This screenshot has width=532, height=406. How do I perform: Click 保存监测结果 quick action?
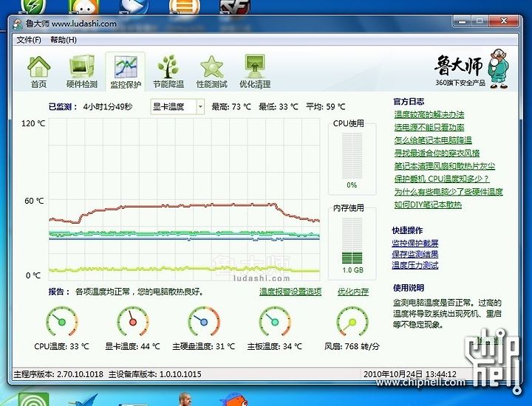pos(415,254)
